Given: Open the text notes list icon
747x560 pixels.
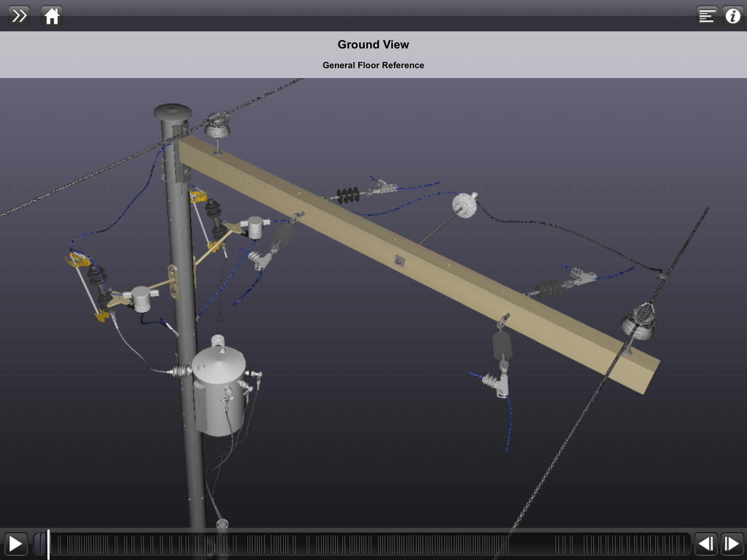Looking at the screenshot, I should click(x=707, y=16).
